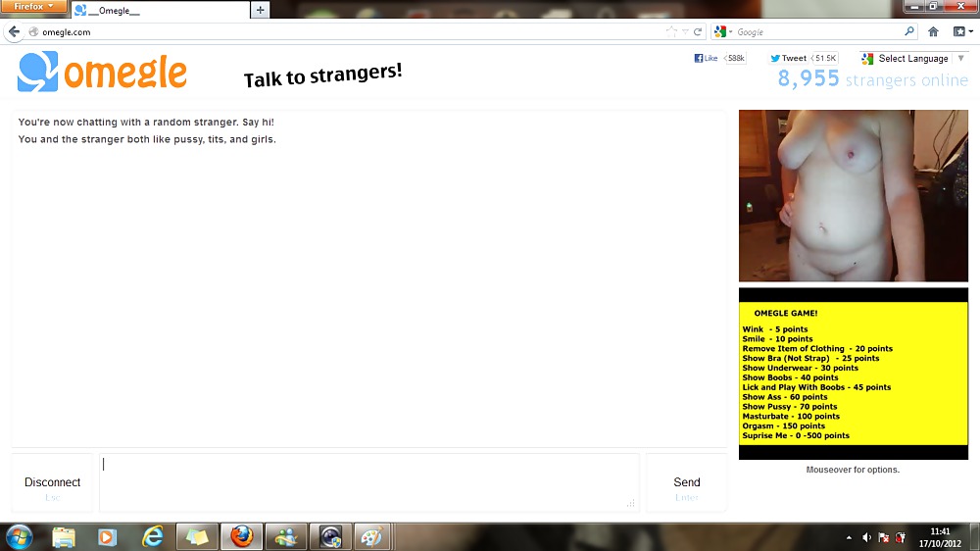Reload the page with the refresh icon

[x=698, y=32]
